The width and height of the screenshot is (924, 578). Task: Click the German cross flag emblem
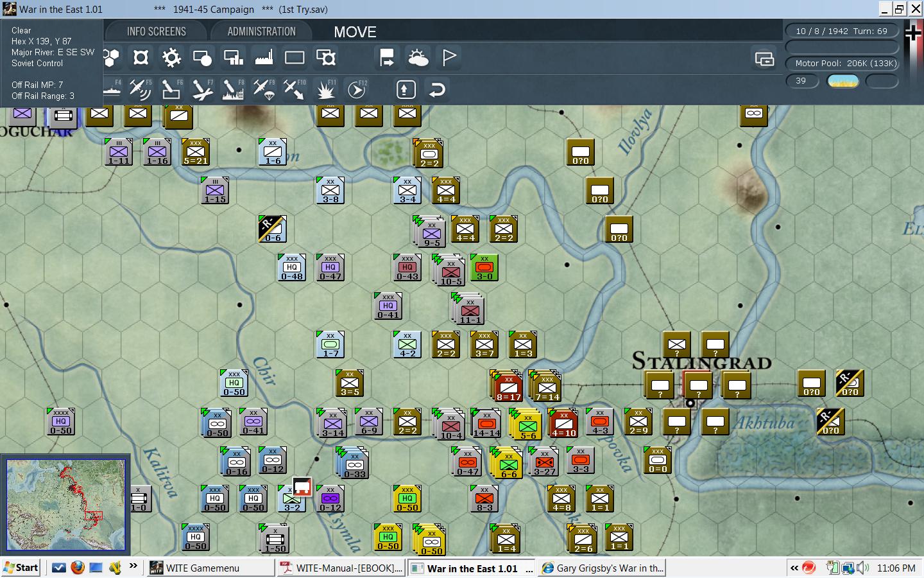pos(913,33)
